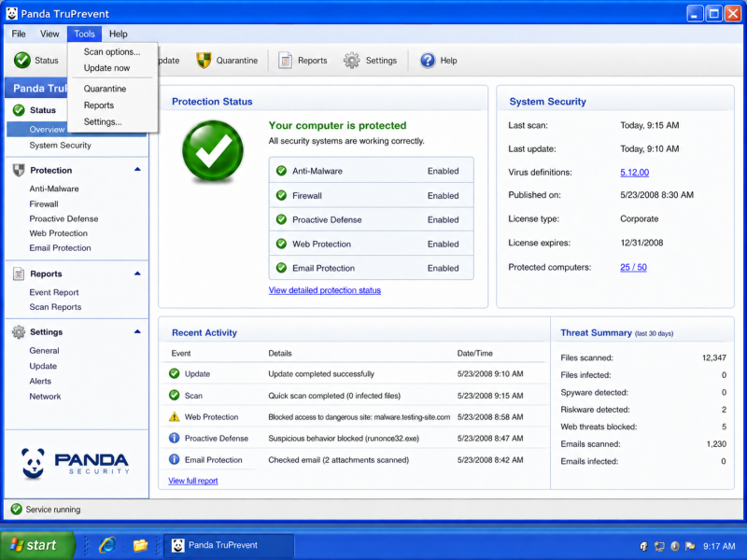Click the sidebar Protection shield icon

click(x=19, y=170)
